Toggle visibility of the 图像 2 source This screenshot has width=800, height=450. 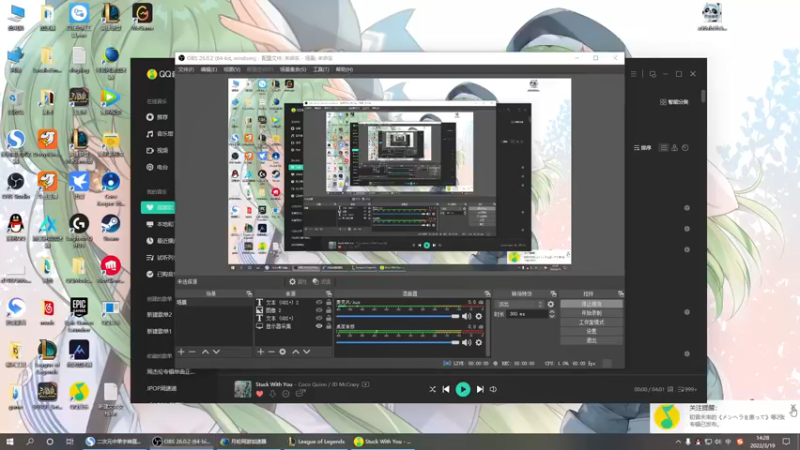319,310
